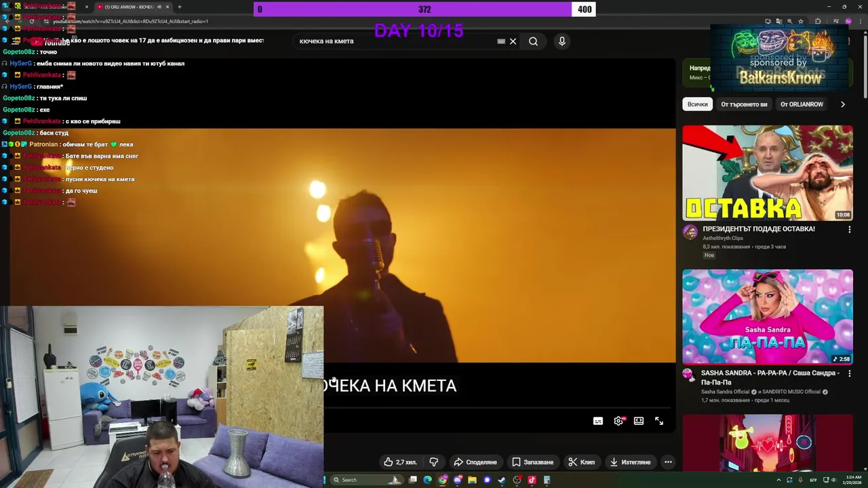Click the Windows taskbar Search box
Image resolution: width=868 pixels, height=488 pixels.
pos(367,480)
